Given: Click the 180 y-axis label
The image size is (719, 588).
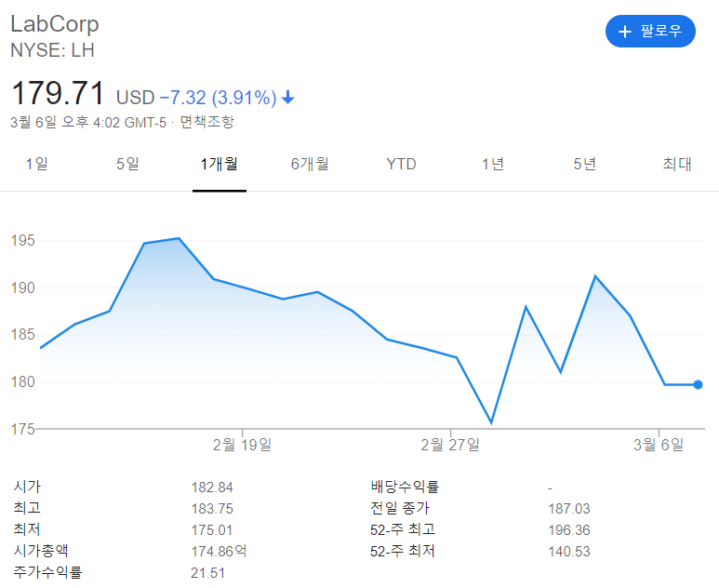Looking at the screenshot, I should pos(23,381).
